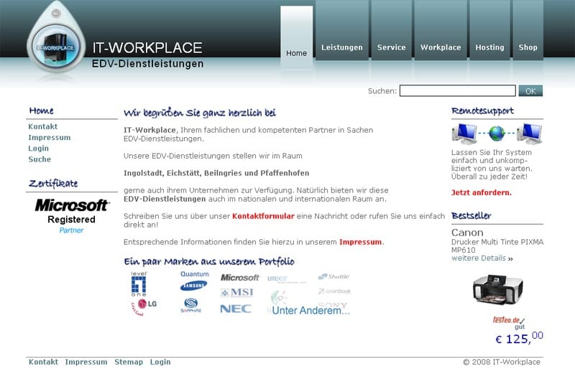Submit search with the OK button
Viewport: 575px width, 392px height.
click(x=530, y=91)
